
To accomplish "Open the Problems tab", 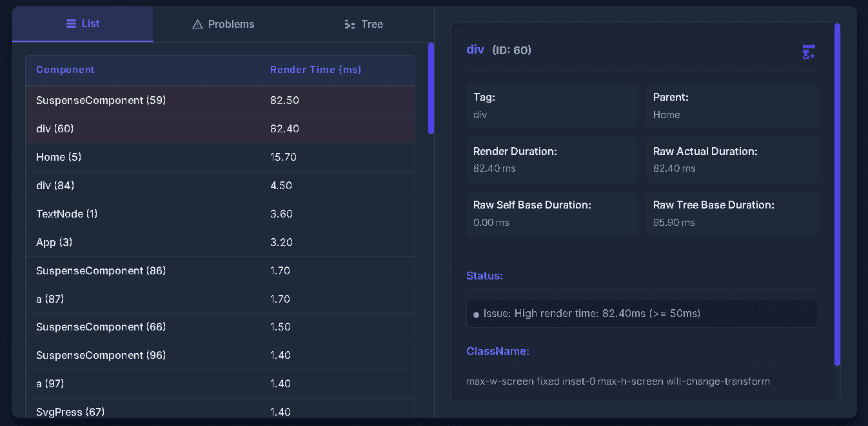I will point(223,24).
